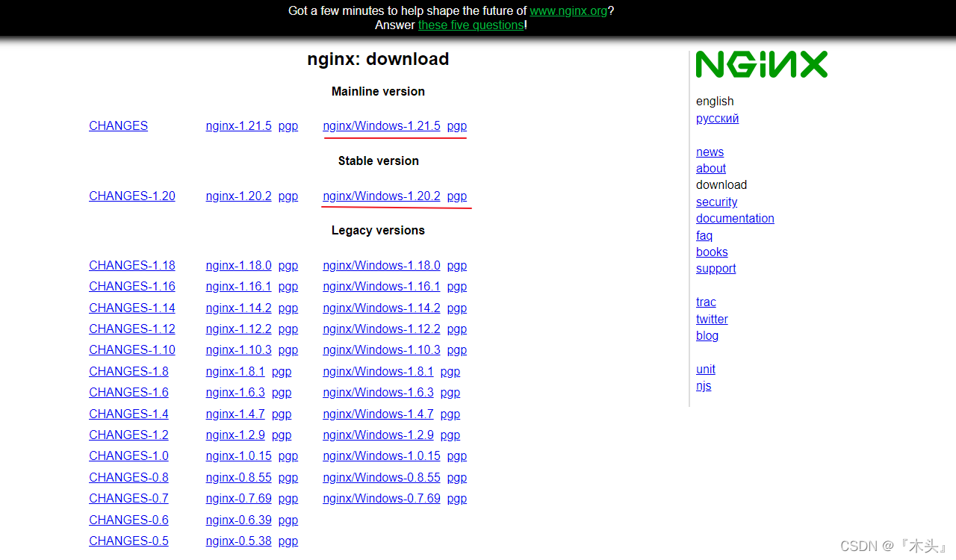Open CHANGES-1.20 link

(x=132, y=196)
